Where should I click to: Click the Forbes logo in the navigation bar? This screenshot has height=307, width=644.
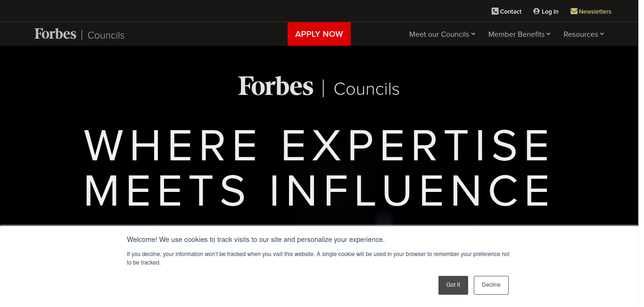tap(55, 34)
